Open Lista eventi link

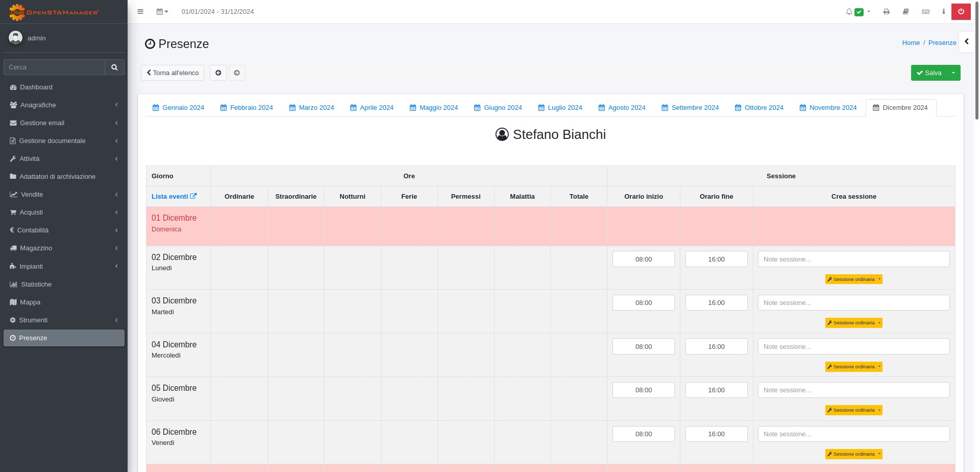174,196
